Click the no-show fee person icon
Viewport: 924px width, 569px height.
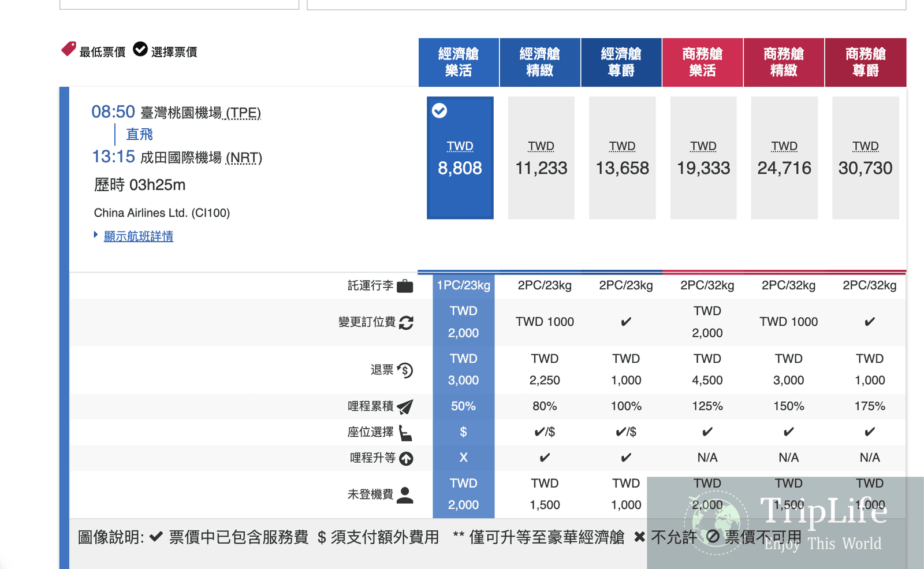[405, 495]
